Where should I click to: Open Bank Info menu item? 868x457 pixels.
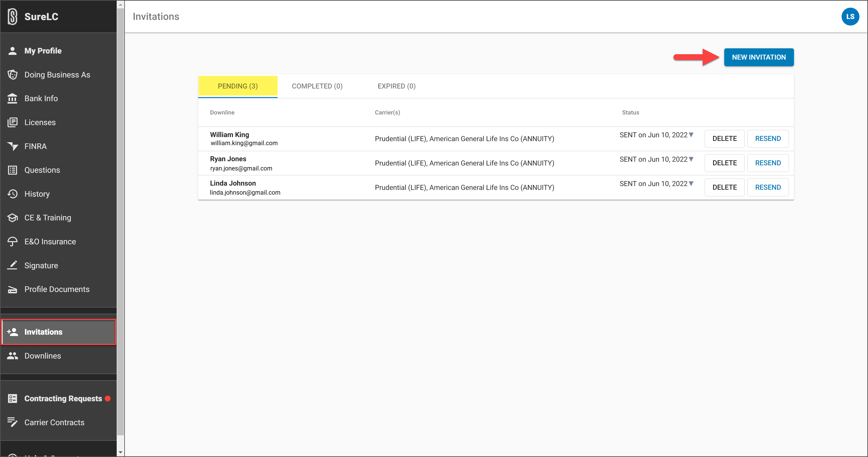tap(59, 98)
